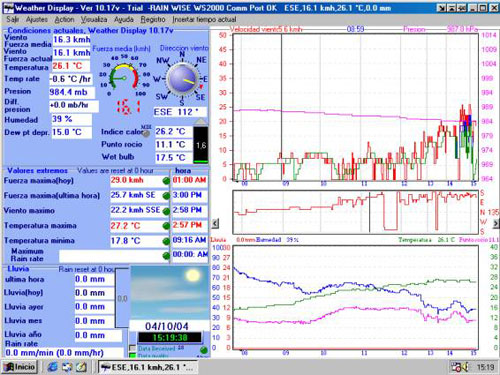Click the sunny sky weather image

tap(169, 293)
